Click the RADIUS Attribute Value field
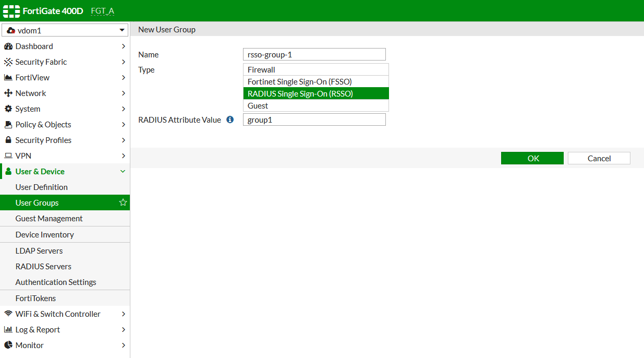This screenshot has height=358, width=644. click(x=314, y=120)
